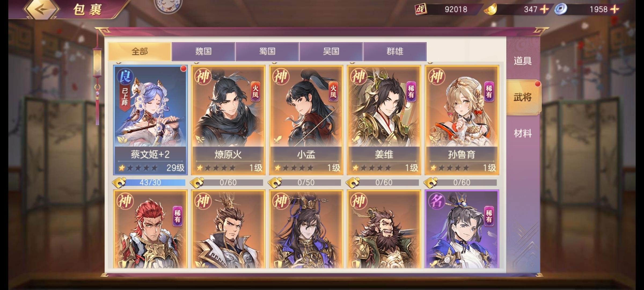Switch to the 群雄 faction tab
The width and height of the screenshot is (644, 290).
tap(395, 51)
